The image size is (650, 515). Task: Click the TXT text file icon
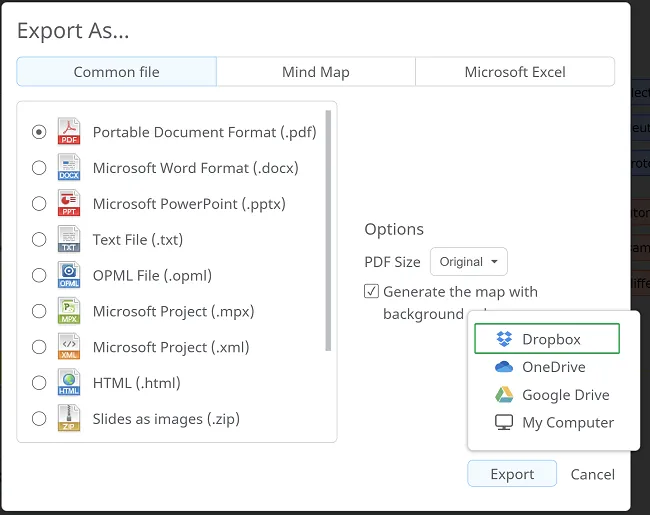pos(69,240)
